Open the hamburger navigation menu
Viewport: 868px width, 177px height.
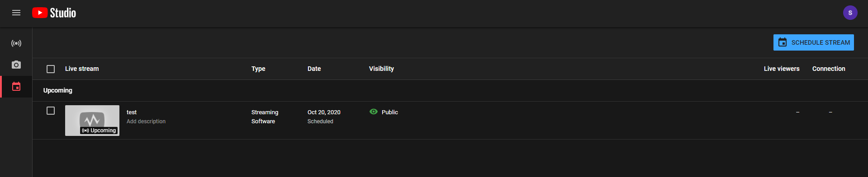click(16, 13)
